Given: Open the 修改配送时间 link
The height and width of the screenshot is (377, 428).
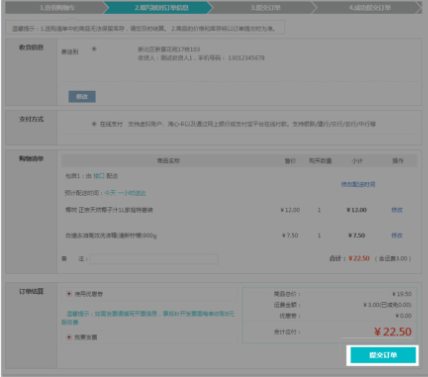Looking at the screenshot, I should tap(358, 184).
